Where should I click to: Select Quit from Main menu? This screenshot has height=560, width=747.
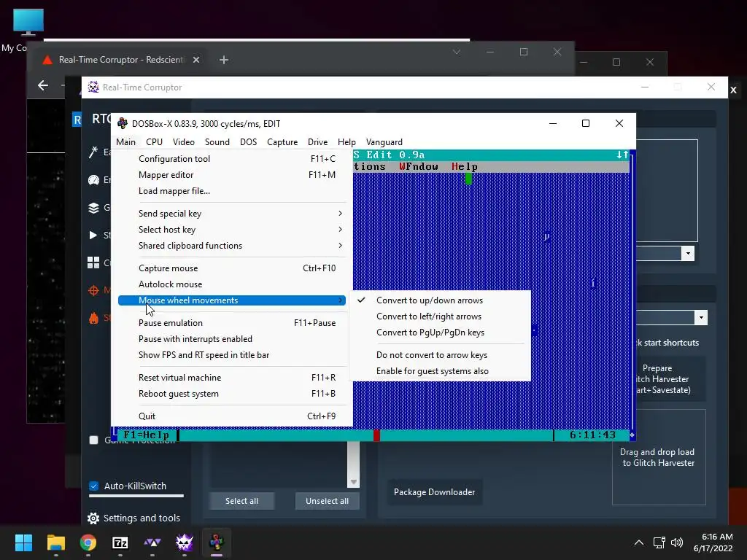coord(232,416)
